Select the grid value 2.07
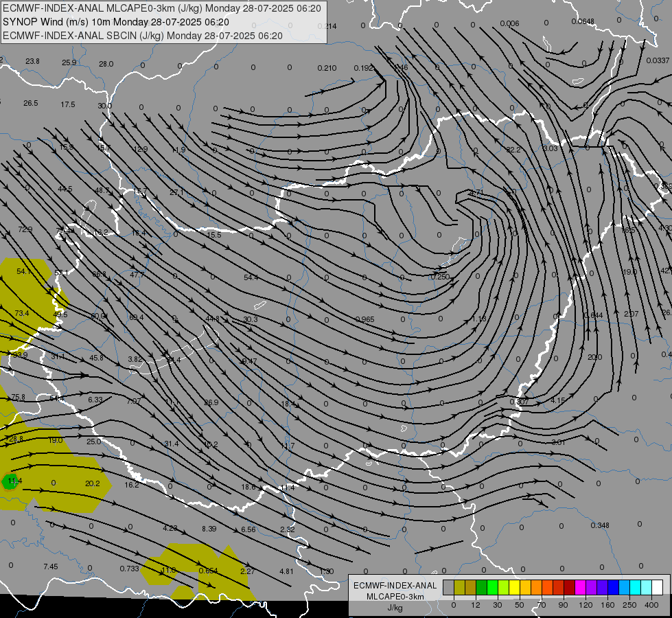Viewport: 672px width, 618px height. [632, 314]
